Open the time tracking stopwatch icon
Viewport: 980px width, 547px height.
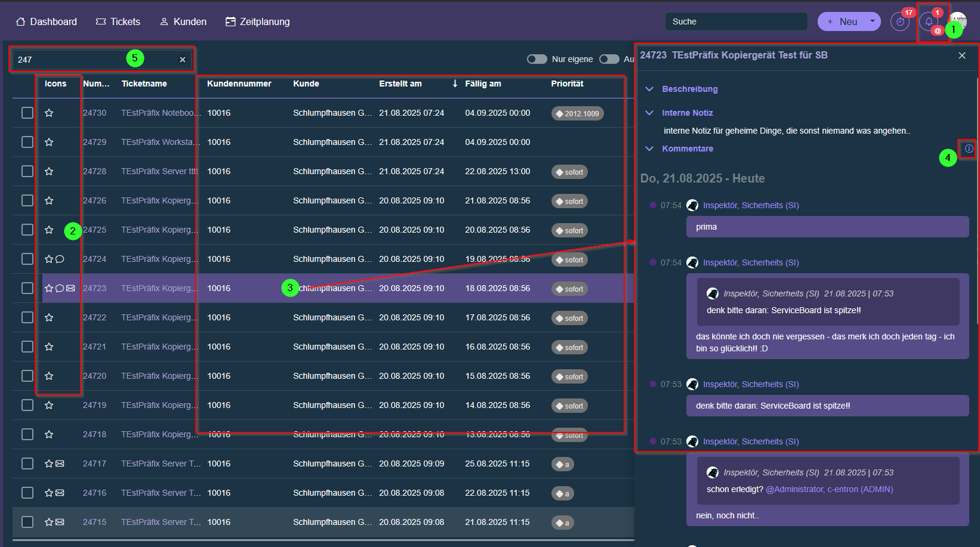click(899, 22)
